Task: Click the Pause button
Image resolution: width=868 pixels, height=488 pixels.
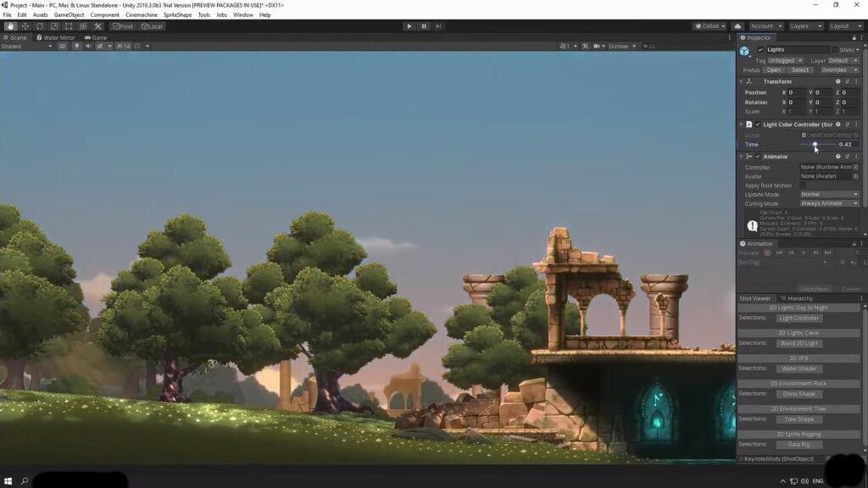Action: [x=424, y=26]
